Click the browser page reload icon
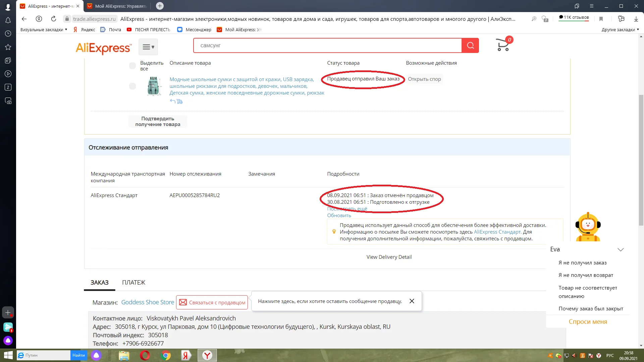Viewport: 644px width, 362px height. point(54,19)
